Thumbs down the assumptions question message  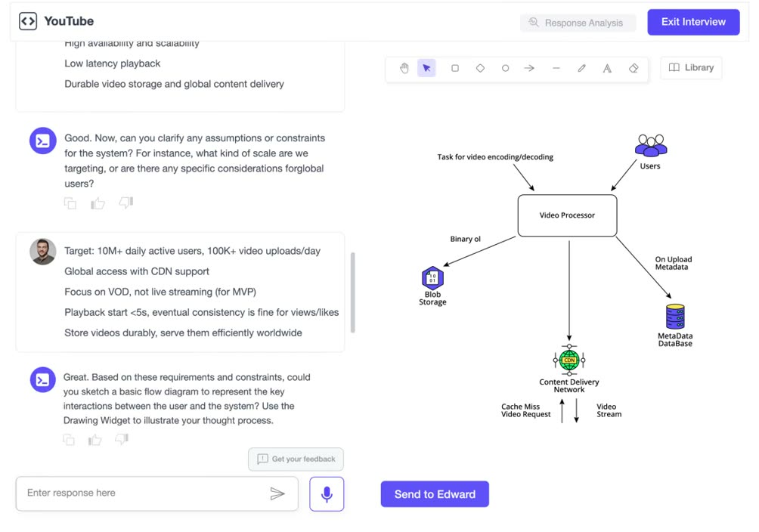pos(126,203)
